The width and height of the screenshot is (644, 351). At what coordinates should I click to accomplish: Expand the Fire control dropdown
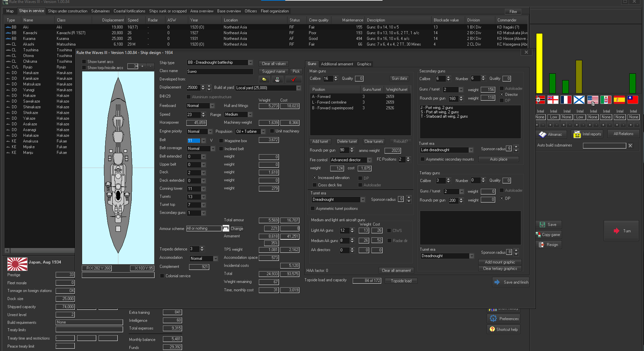[369, 160]
